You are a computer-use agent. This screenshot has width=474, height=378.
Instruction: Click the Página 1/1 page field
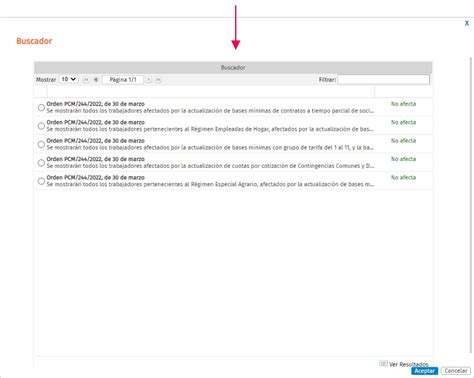(x=123, y=80)
